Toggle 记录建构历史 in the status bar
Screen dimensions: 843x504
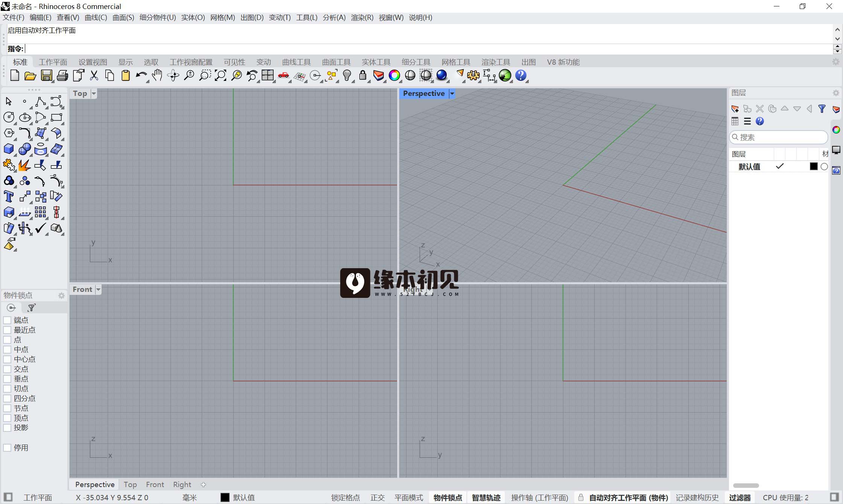click(x=697, y=498)
